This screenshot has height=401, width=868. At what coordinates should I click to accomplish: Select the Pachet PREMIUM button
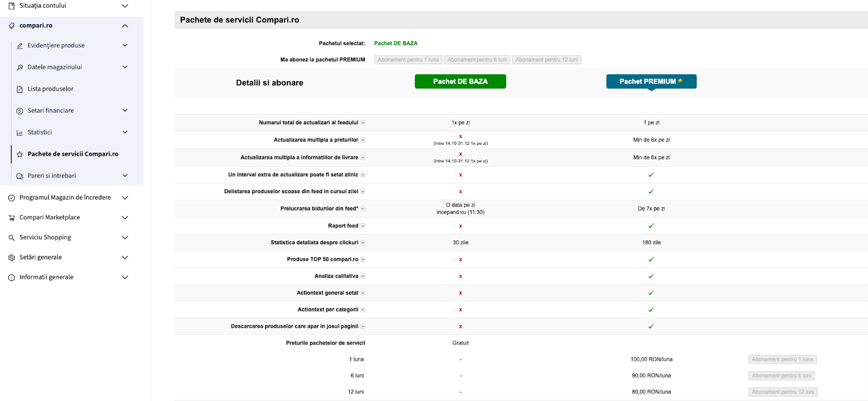pyautogui.click(x=651, y=81)
